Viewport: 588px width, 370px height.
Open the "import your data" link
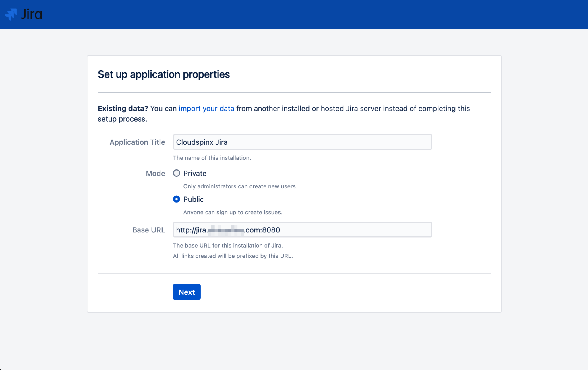[206, 109]
